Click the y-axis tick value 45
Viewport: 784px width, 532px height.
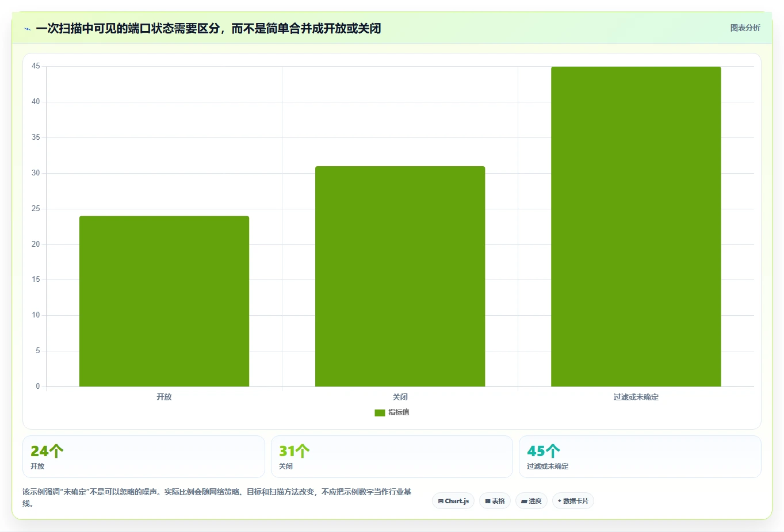point(36,66)
